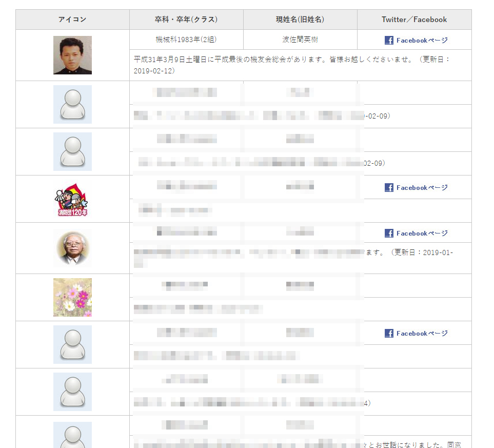Viewport: 494px width, 448px height.
Task: Click the young man's photo thumbnail
Action: (72, 55)
